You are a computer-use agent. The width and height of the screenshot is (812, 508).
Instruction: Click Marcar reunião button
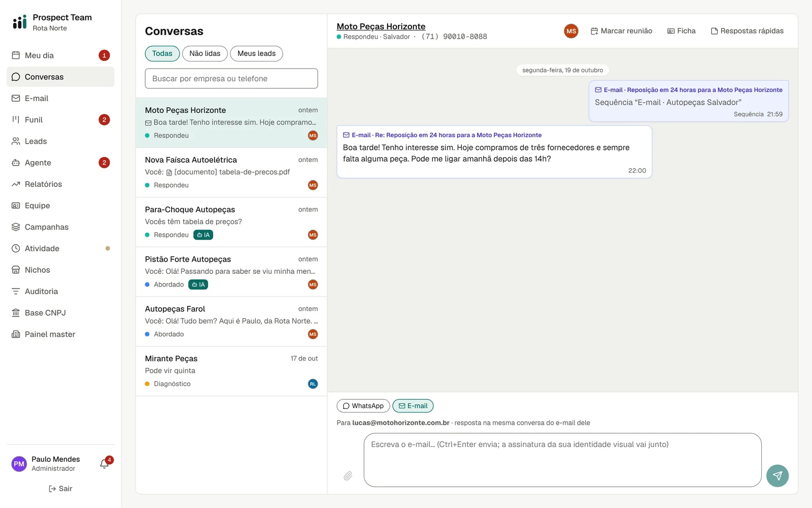621,31
